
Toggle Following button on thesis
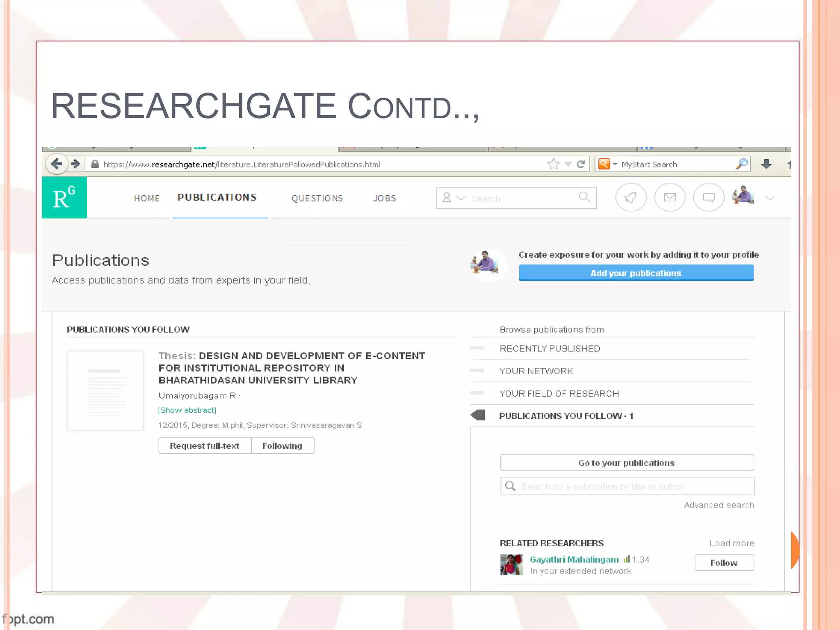(x=282, y=446)
